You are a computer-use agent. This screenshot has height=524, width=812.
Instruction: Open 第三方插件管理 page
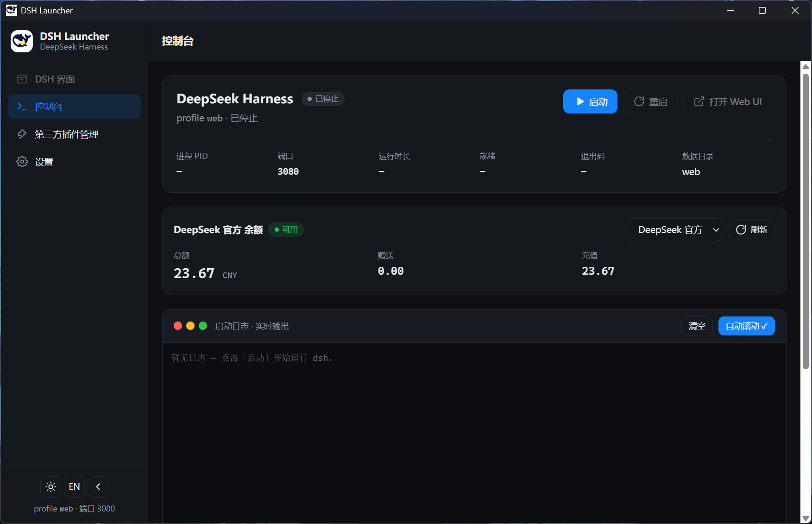point(74,134)
